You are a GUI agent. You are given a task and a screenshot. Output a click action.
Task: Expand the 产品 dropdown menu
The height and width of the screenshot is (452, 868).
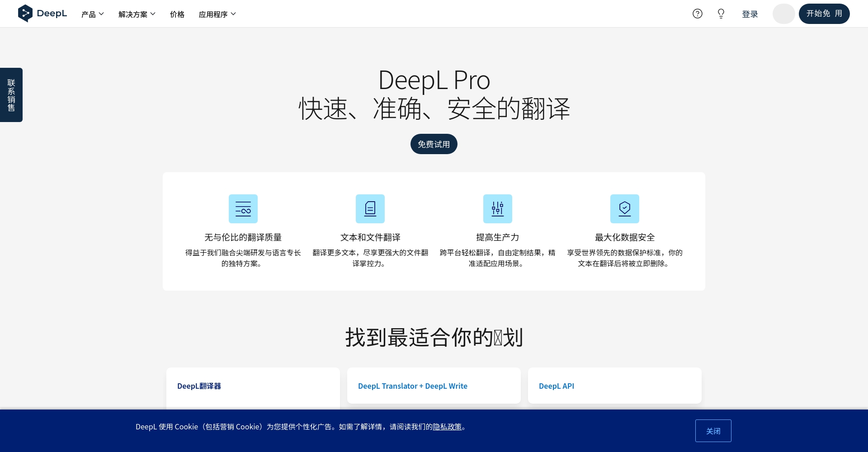(x=93, y=14)
